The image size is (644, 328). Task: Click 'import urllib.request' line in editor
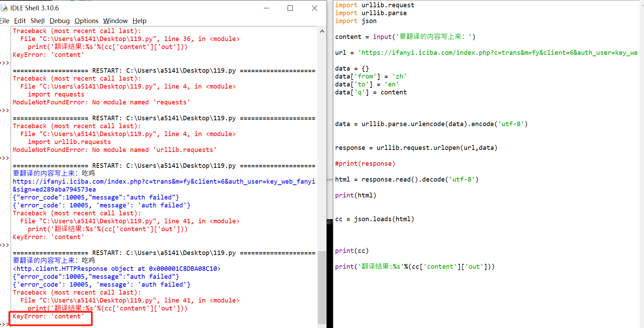point(375,5)
